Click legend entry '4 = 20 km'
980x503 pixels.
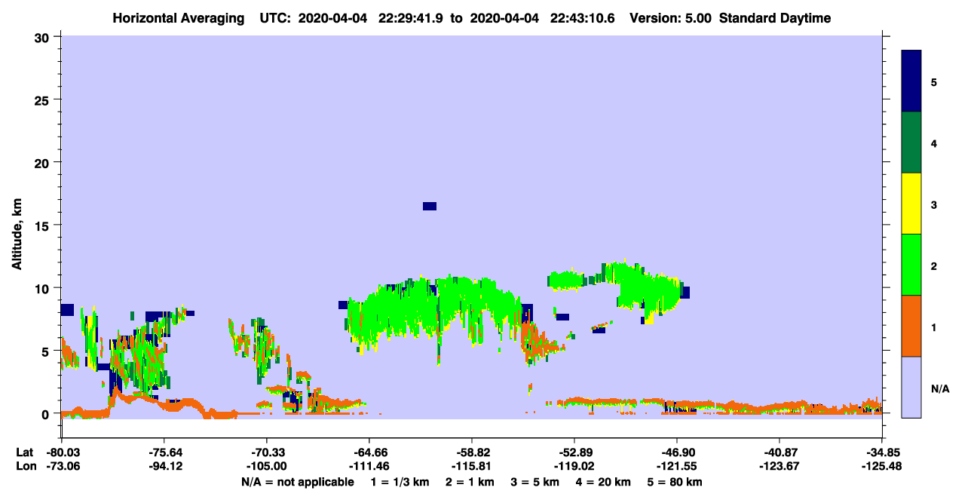(x=604, y=481)
